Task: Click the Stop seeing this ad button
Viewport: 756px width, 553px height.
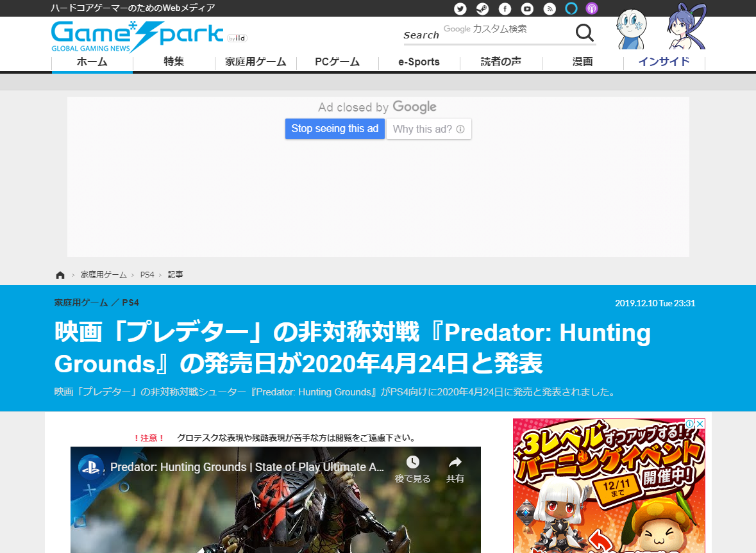Action: point(335,129)
